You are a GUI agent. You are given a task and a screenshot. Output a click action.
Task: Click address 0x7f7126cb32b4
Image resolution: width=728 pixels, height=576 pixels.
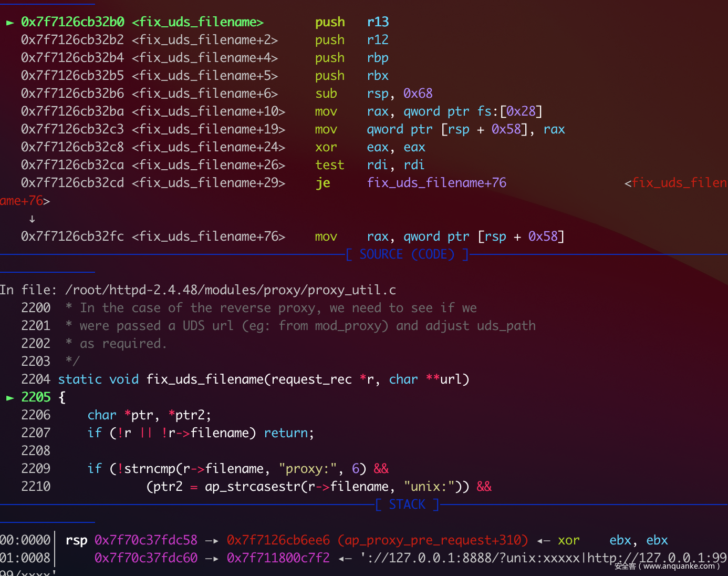pos(72,58)
